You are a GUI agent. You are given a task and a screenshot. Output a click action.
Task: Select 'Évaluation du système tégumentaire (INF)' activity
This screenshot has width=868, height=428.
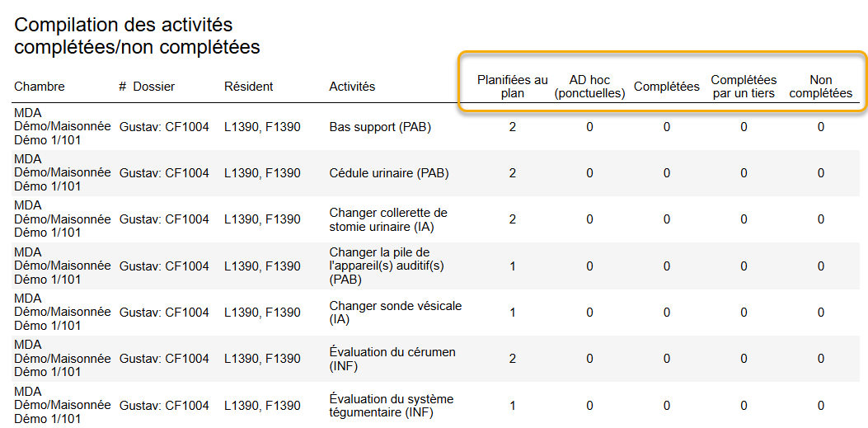coord(391,406)
